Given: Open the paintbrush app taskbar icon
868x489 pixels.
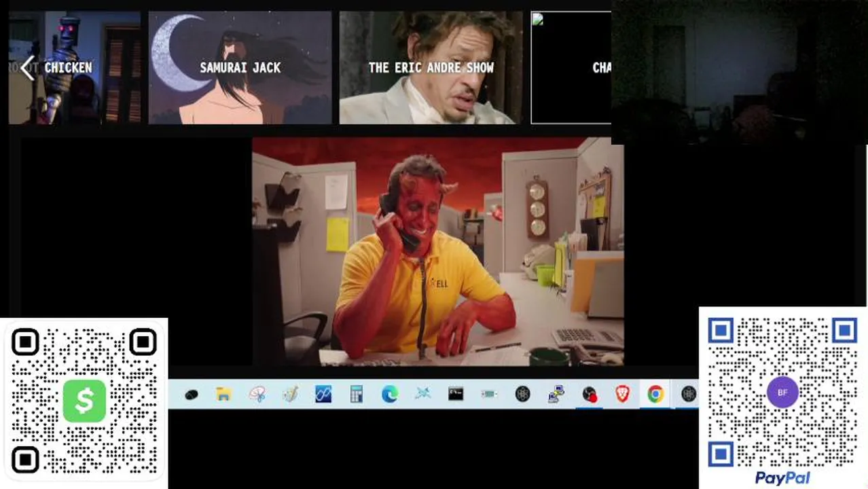Looking at the screenshot, I should pyautogui.click(x=290, y=394).
